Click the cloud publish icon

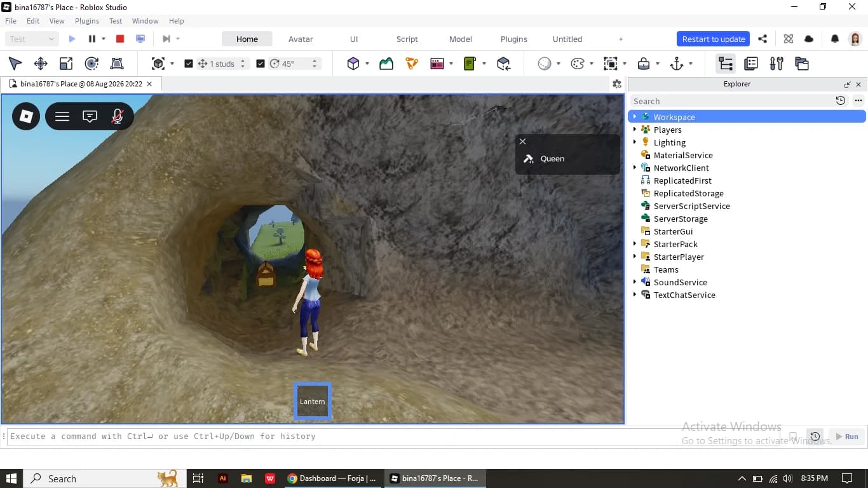[809, 39]
